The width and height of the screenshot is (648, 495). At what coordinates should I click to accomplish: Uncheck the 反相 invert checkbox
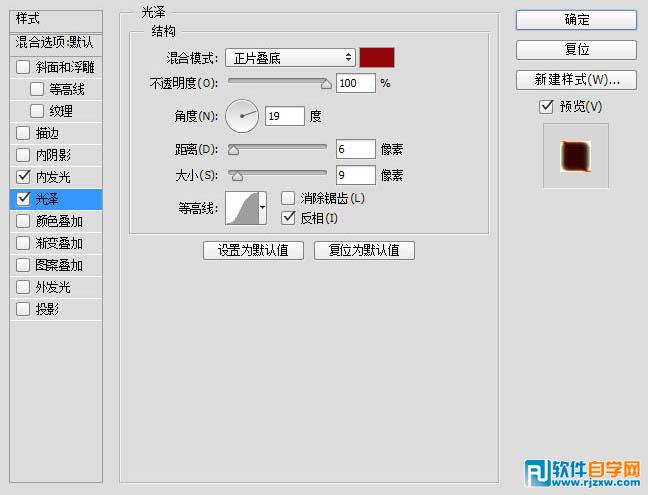coord(289,217)
